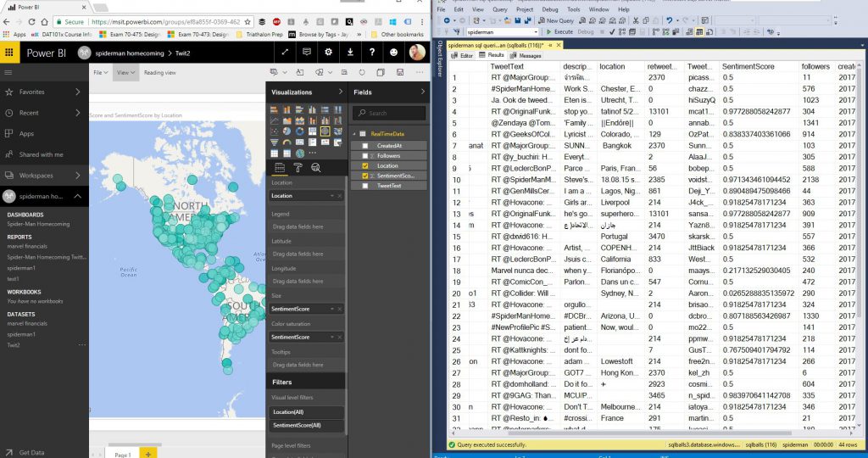Open Power BI settings gear
Image resolution: width=868 pixels, height=458 pixels.
[x=328, y=52]
